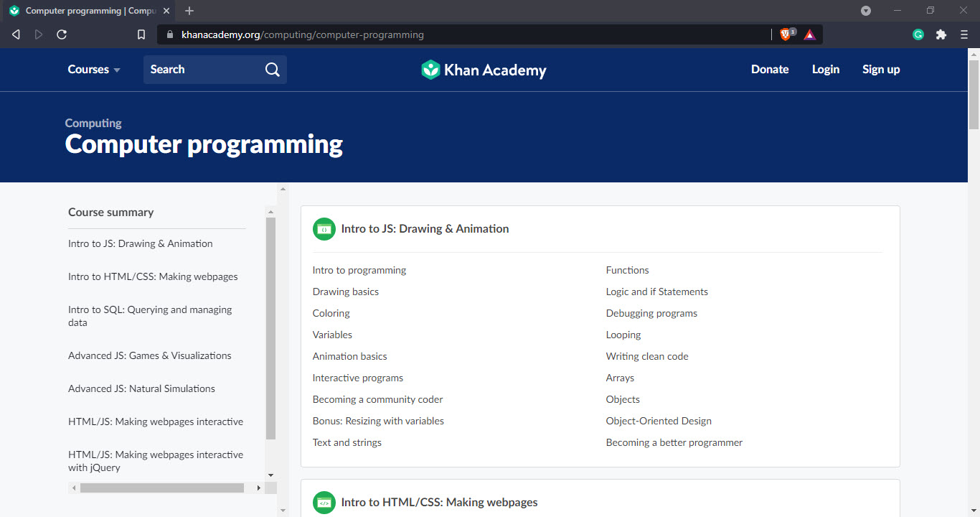Click the Intro to HTML/CSS green unit icon
The height and width of the screenshot is (517, 980).
pos(324,503)
